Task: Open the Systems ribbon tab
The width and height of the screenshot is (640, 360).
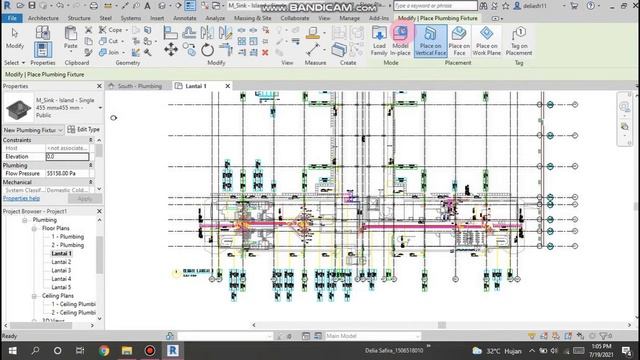Action: (131, 18)
